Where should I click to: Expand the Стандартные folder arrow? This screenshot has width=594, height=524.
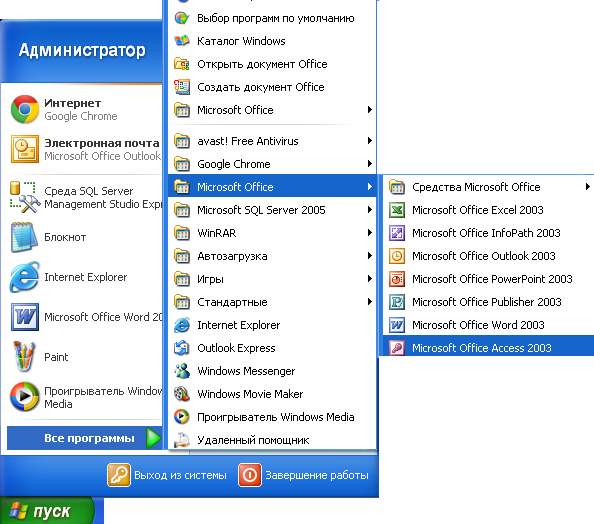tap(370, 302)
